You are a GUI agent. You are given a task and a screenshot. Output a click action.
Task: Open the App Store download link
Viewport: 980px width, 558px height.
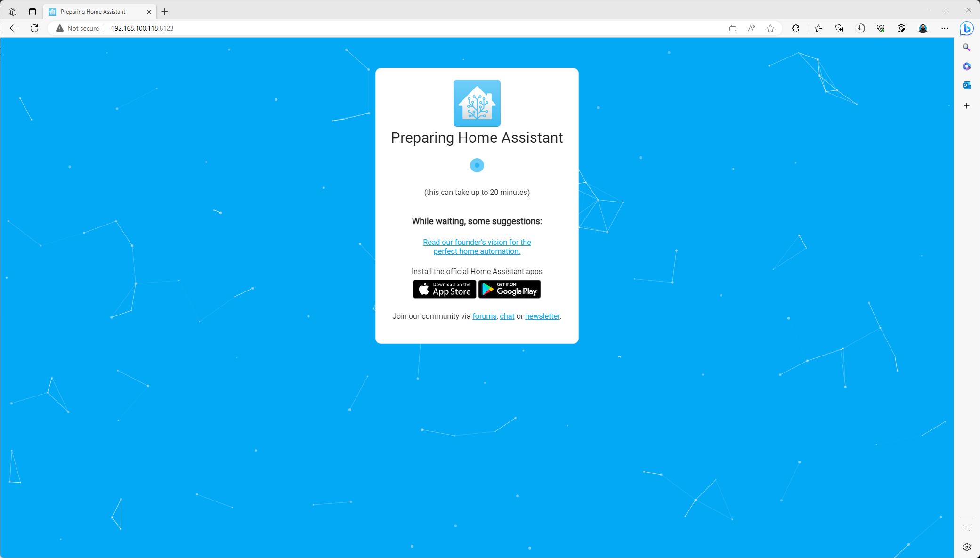(444, 289)
